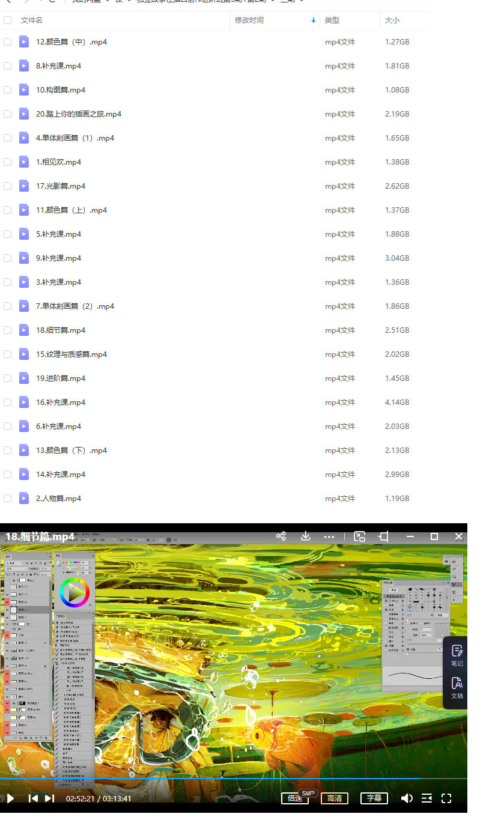Click the mp4文件 type of 2.人物篇.mp4
Image resolution: width=504 pixels, height=817 pixels.
(x=340, y=499)
